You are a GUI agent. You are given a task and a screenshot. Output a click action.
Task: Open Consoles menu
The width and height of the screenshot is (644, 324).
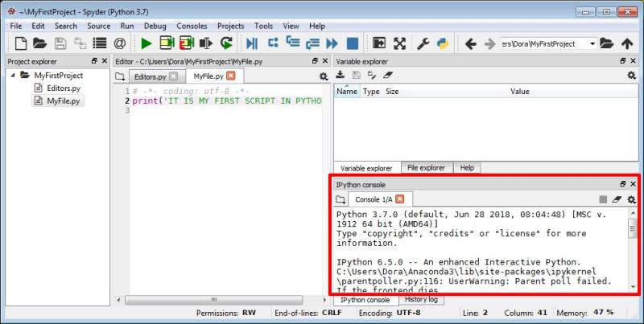point(192,26)
